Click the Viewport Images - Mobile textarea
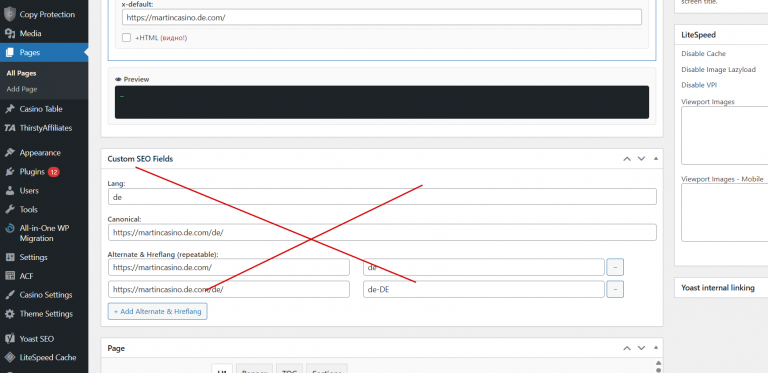Viewport: 768px width, 373px height. pyautogui.click(x=724, y=212)
